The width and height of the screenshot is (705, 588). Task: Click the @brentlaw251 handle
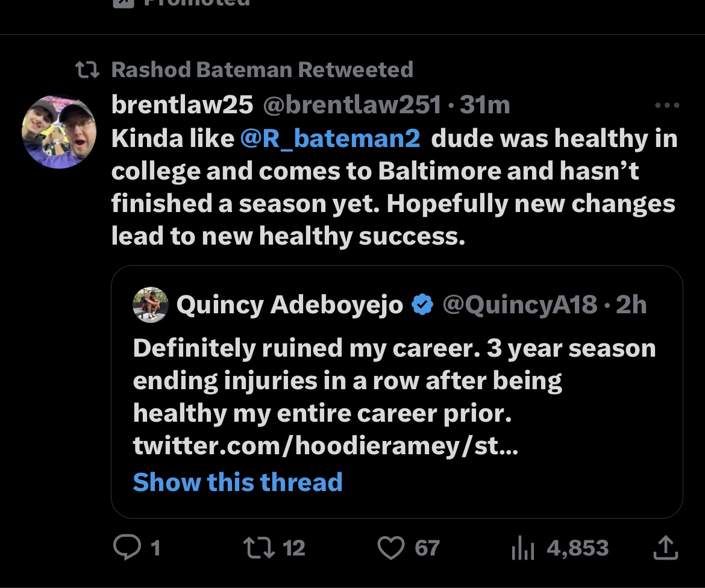tap(352, 105)
